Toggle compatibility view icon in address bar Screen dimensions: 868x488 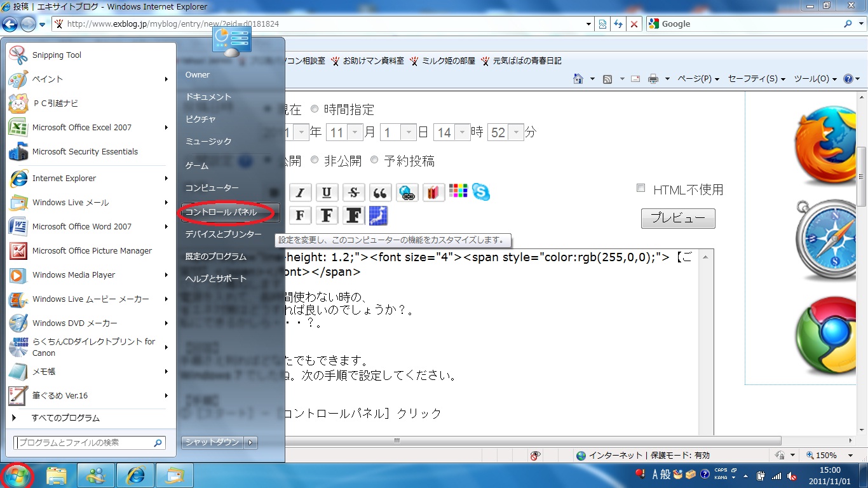[603, 24]
